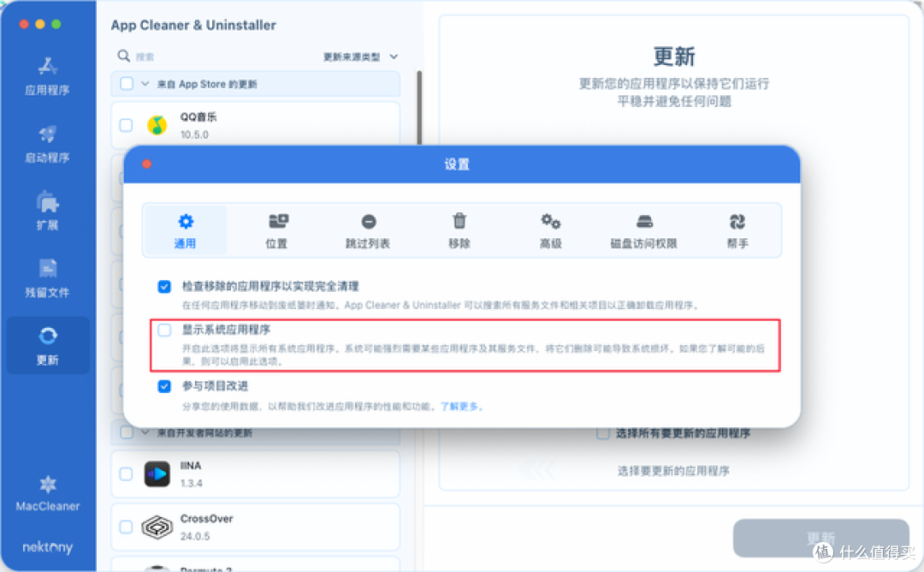924x572 pixels.
Task: Click the app list scrollbar
Action: (419, 107)
